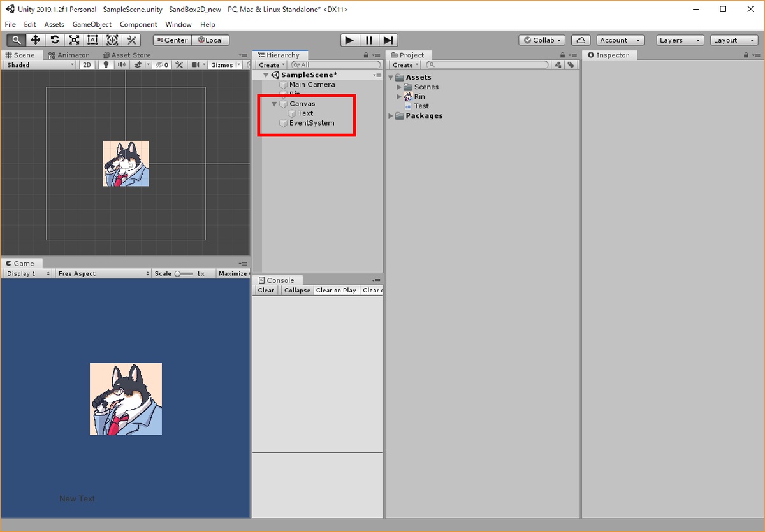Open the Layout dropdown

click(x=734, y=40)
